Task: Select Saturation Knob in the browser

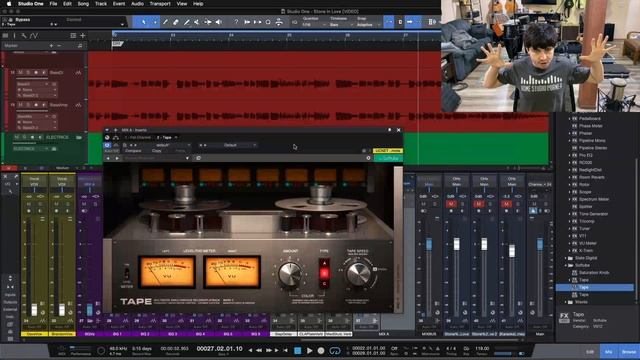Action: (x=594, y=273)
